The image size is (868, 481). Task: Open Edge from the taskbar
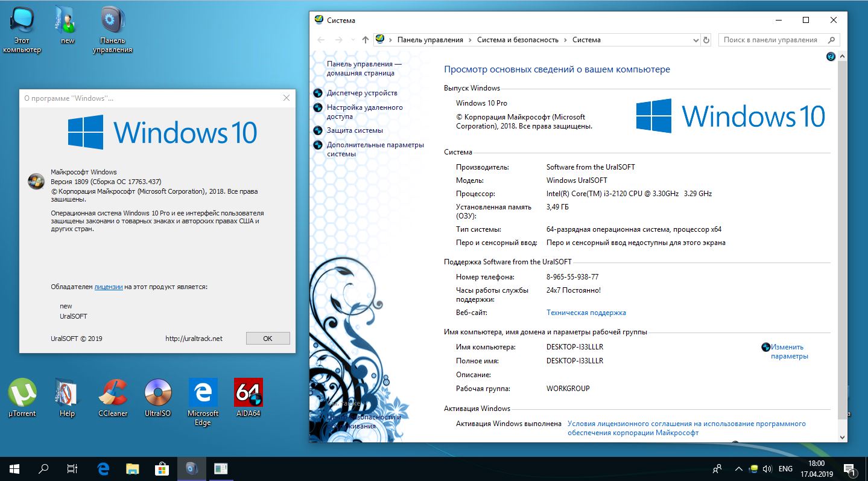(103, 468)
